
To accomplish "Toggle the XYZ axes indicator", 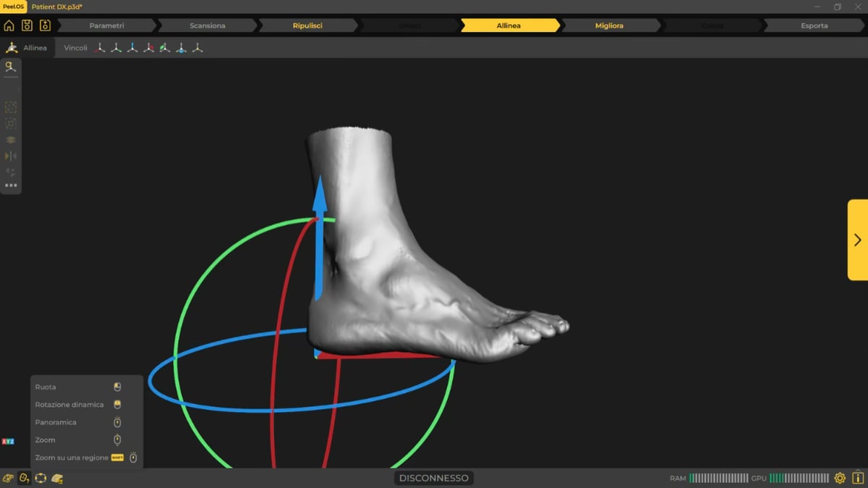I will click(x=8, y=441).
